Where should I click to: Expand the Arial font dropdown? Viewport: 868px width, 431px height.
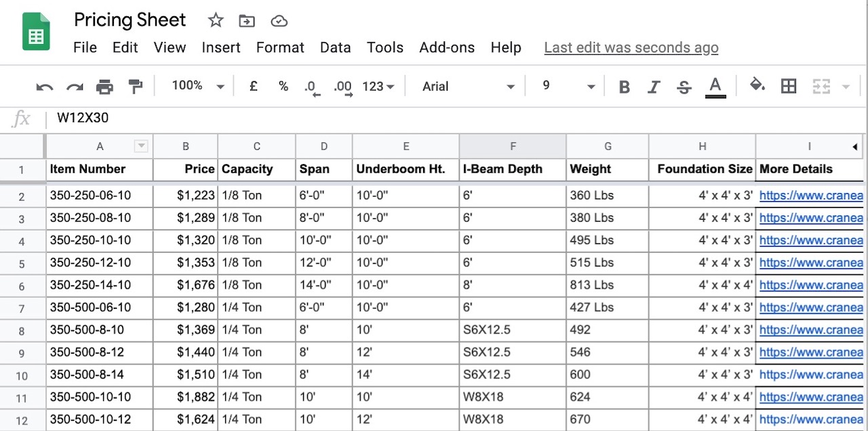(x=468, y=87)
